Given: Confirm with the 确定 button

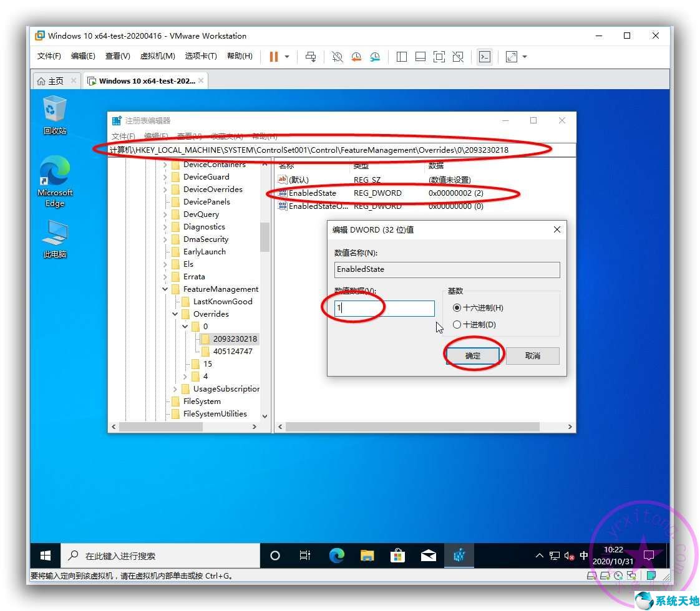Looking at the screenshot, I should point(473,355).
